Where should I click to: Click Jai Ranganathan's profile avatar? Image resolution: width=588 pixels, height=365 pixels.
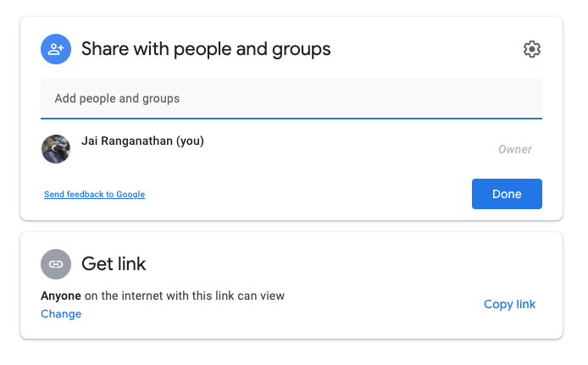tap(56, 149)
